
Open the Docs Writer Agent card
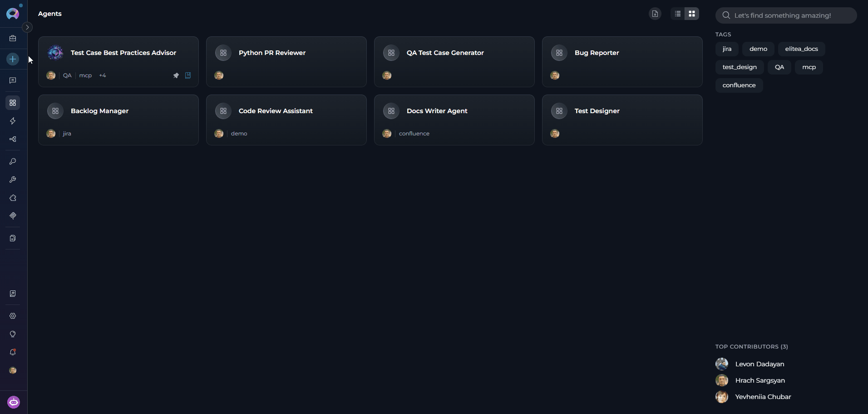pos(454,120)
